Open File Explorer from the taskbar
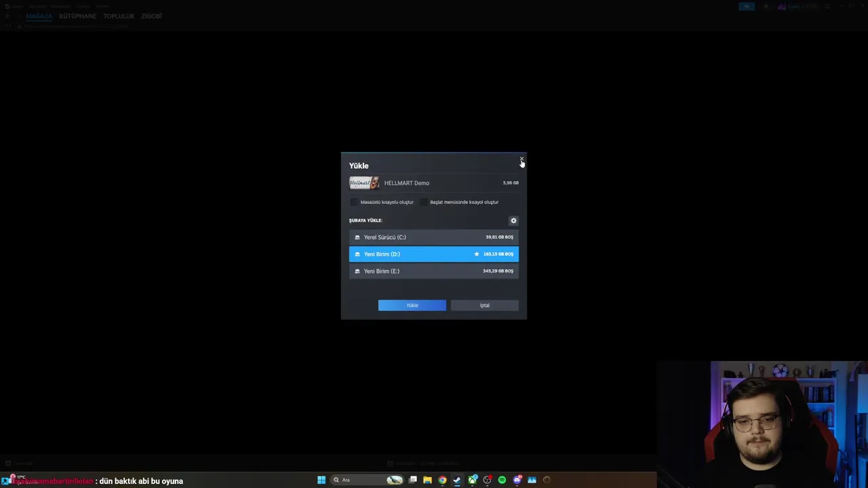This screenshot has height=488, width=868. tap(427, 480)
